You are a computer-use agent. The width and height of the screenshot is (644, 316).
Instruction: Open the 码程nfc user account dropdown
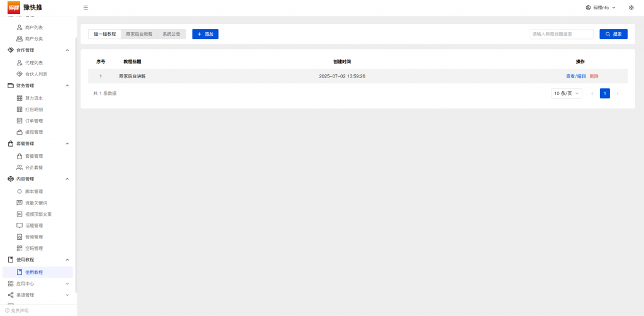point(600,8)
